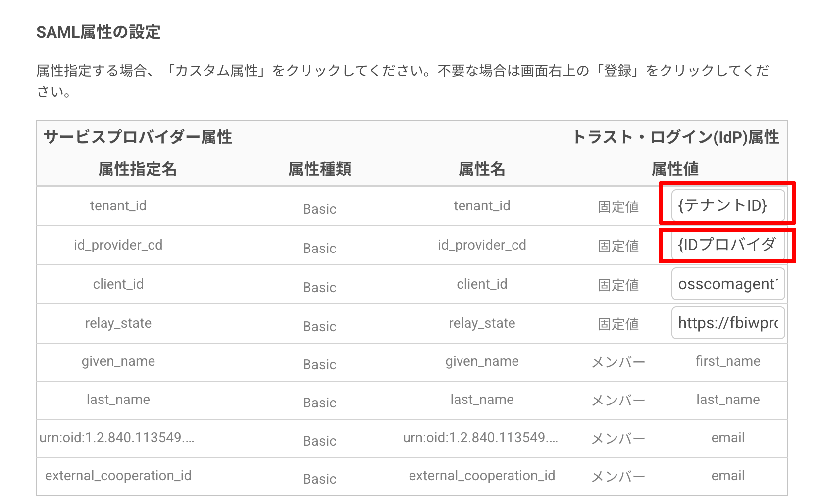Click the 属性種類 column header

point(319,169)
